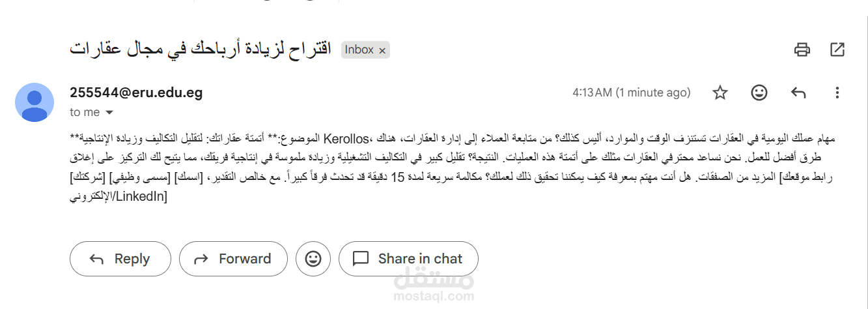
Task: Open the More options three-dot menu
Action: click(x=837, y=93)
